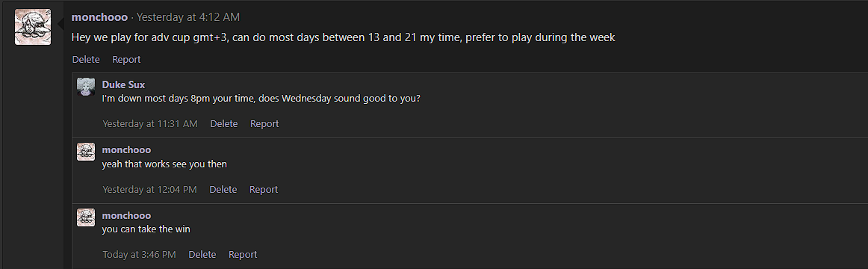Open monchooo's profile from main comment username
This screenshot has height=269, width=868.
(x=99, y=17)
